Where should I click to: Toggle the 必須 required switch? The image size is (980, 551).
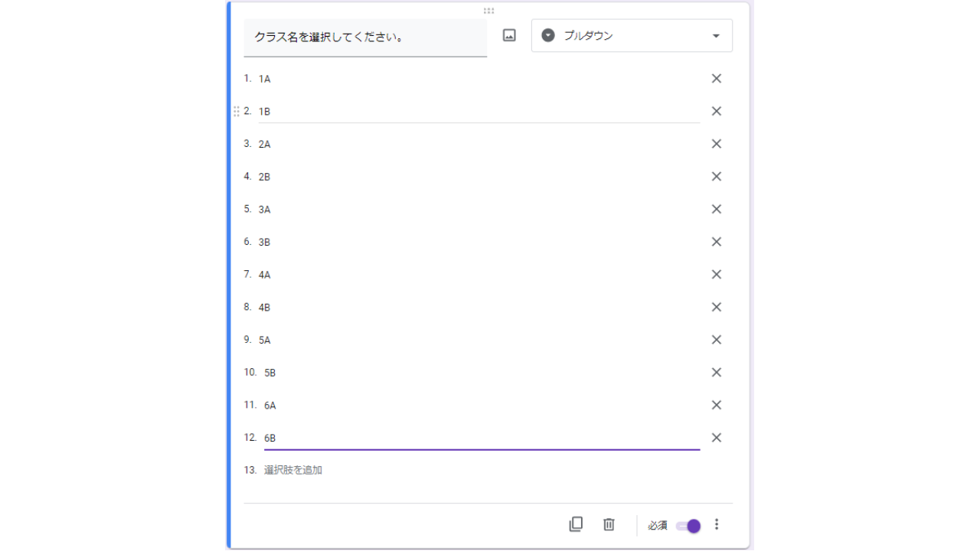click(688, 526)
